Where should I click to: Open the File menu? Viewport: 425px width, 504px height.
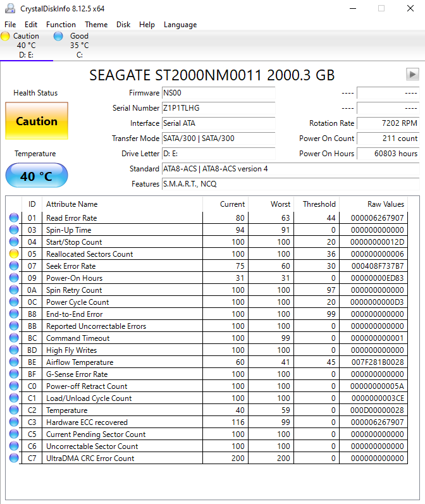(10, 25)
